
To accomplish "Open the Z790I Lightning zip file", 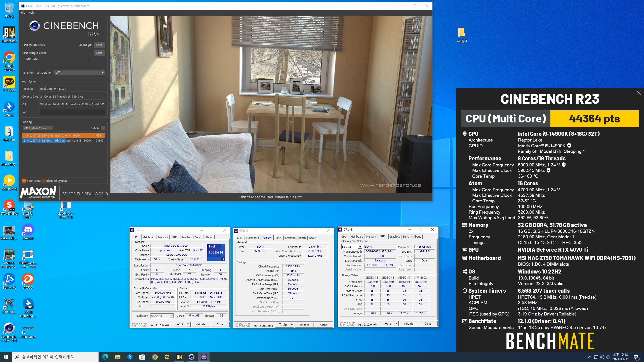I will [28, 308].
